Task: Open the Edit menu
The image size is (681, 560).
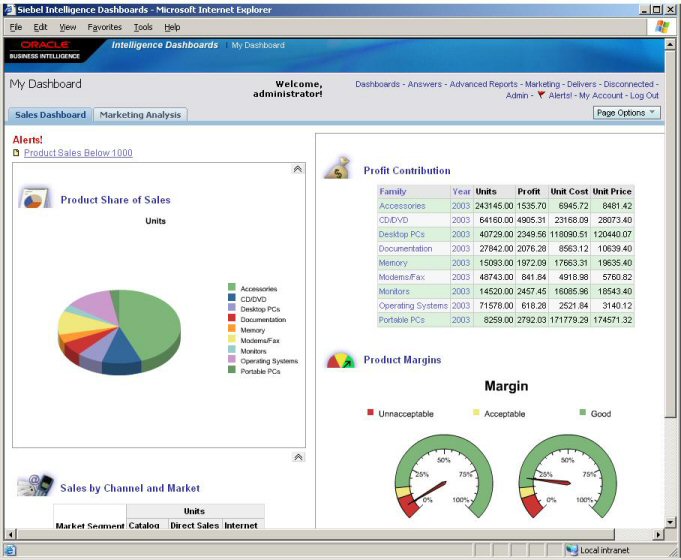Action: coord(40,27)
